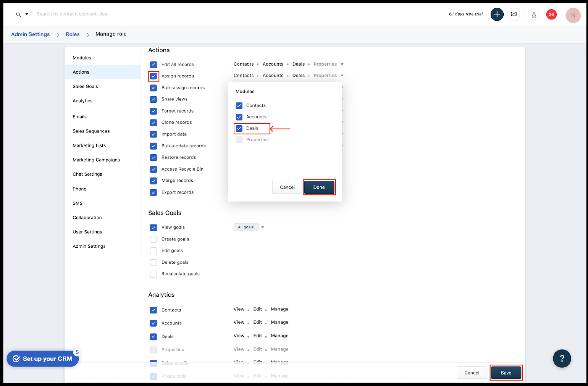
Task: Enable Edit goals checkbox
Action: coord(153,251)
